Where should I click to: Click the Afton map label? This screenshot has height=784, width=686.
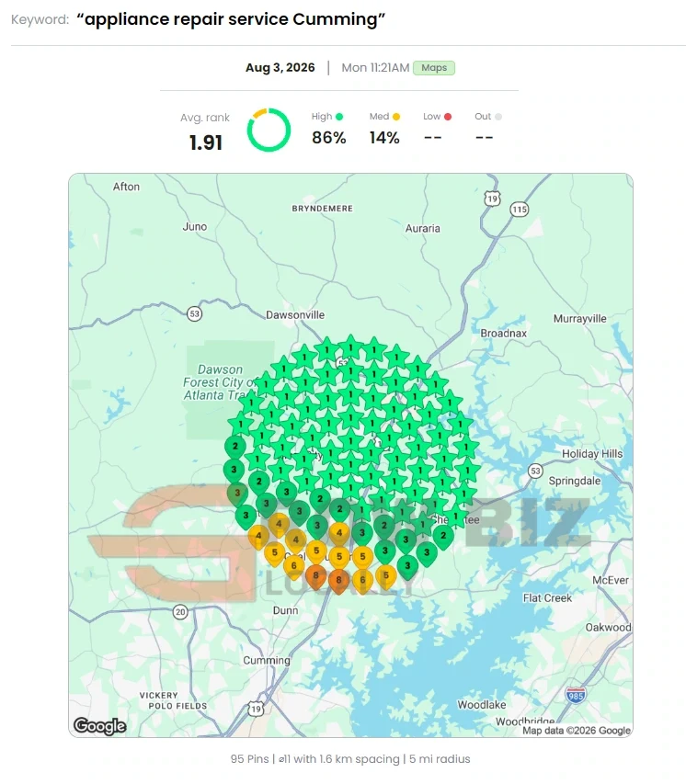coord(126,187)
